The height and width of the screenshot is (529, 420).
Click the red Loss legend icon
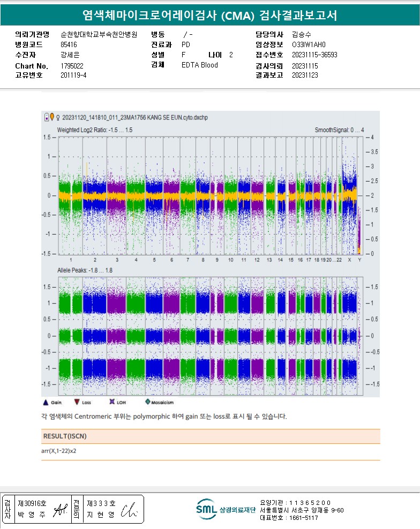point(77,402)
